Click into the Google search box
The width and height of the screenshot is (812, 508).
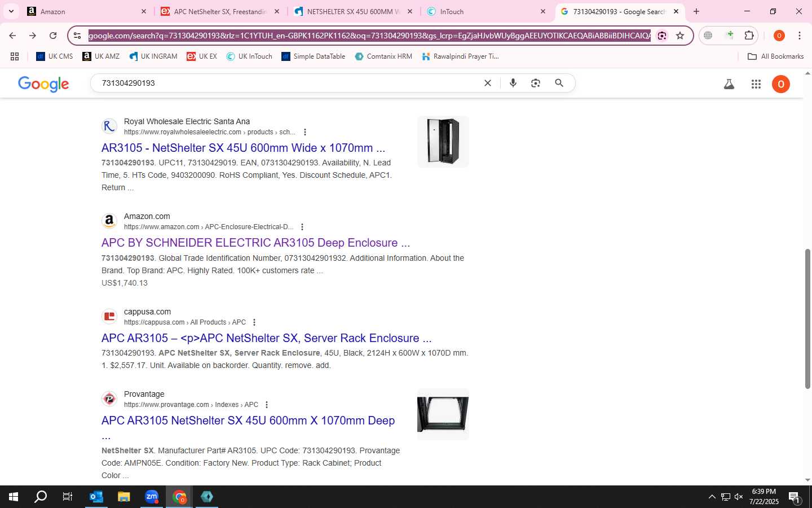288,83
